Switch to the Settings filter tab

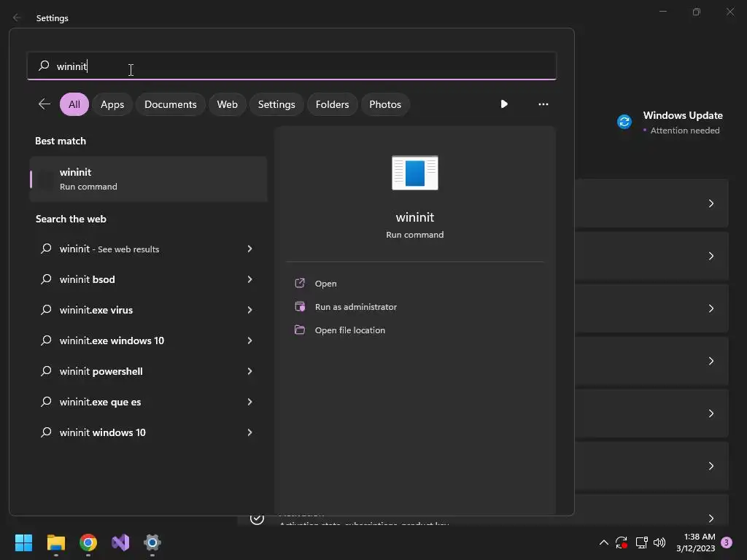(x=276, y=104)
